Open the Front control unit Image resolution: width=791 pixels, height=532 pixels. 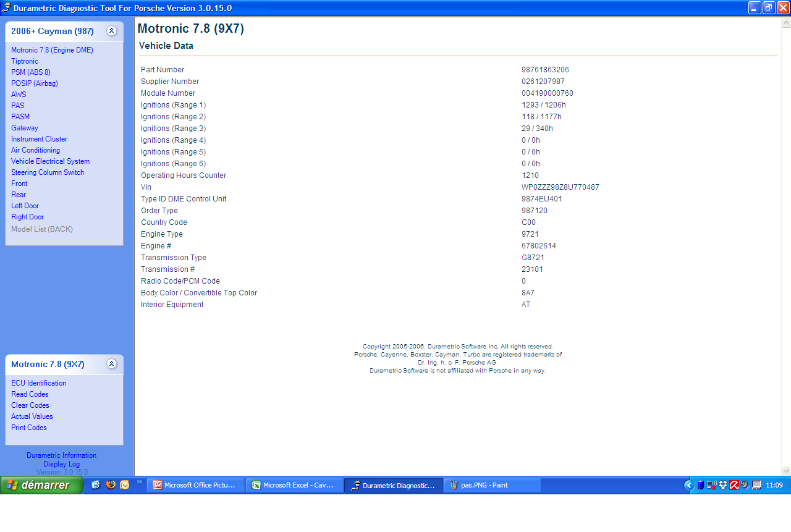coord(19,184)
